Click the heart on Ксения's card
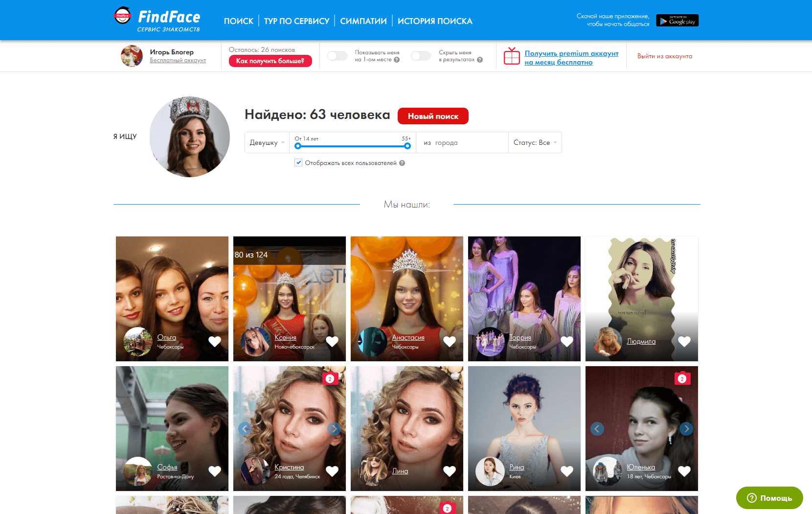The height and width of the screenshot is (514, 812). [x=332, y=341]
